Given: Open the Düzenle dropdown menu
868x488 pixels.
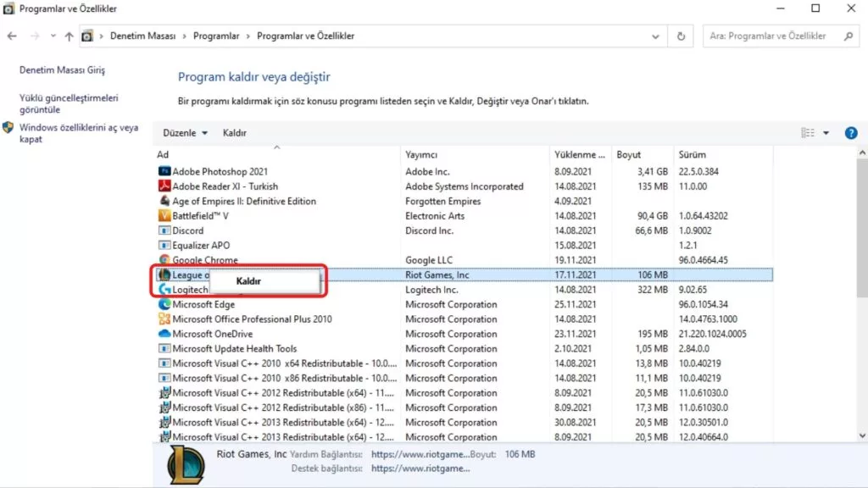Looking at the screenshot, I should coord(185,133).
